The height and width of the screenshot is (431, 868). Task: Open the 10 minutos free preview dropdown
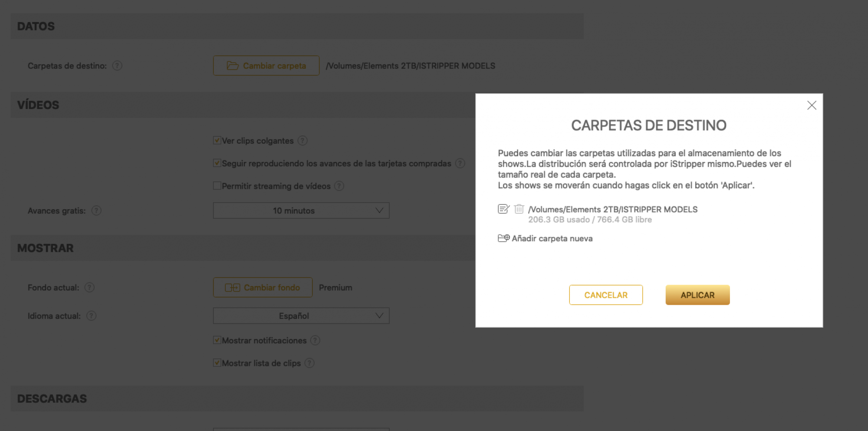coord(301,211)
